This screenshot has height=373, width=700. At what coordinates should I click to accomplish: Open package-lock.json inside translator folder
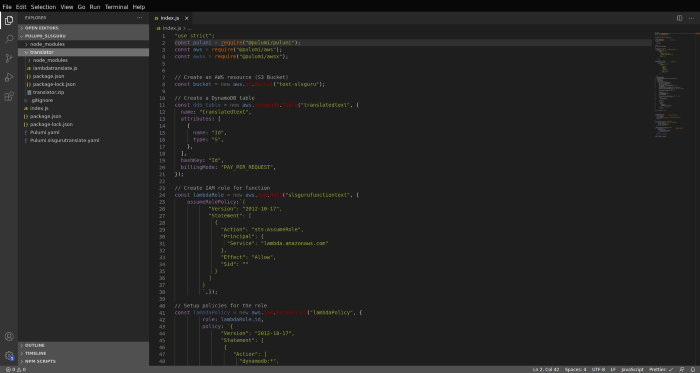coord(83,84)
